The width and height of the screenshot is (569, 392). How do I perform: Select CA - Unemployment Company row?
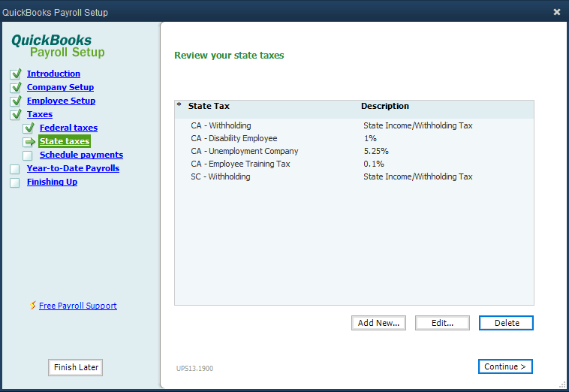[x=354, y=151]
